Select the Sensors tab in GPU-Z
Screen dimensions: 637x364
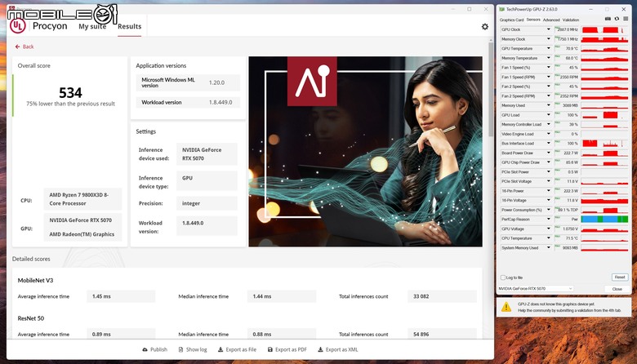[533, 20]
